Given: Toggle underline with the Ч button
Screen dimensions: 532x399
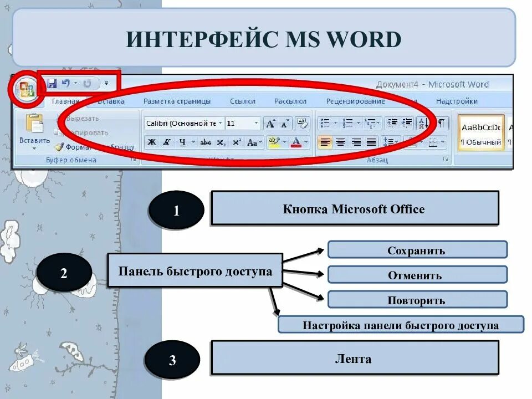Looking at the screenshot, I should pyautogui.click(x=182, y=142).
